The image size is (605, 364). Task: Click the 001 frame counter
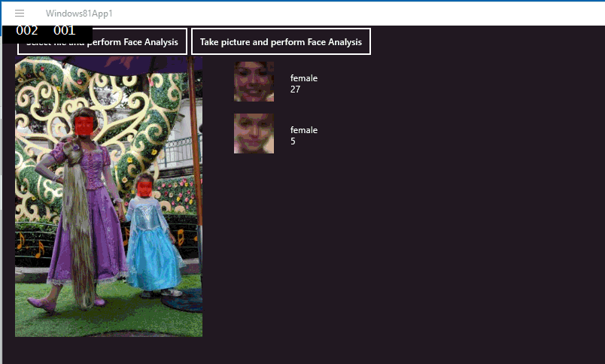coord(65,31)
